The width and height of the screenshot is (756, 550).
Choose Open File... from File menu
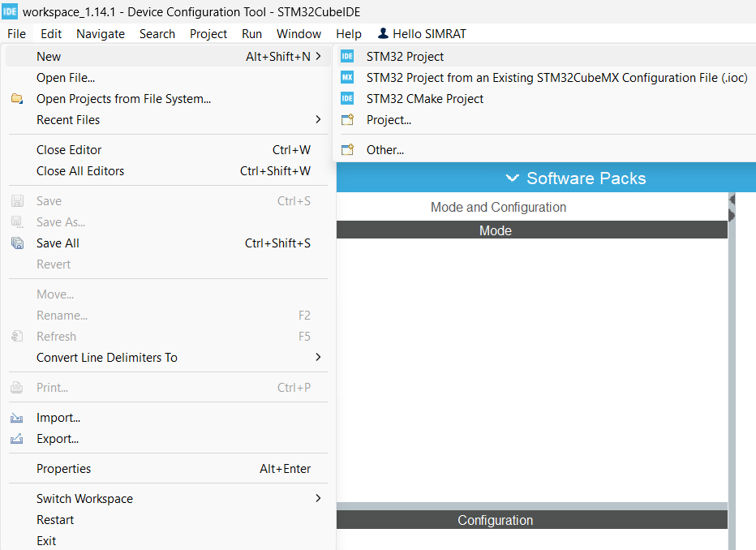tap(168, 78)
